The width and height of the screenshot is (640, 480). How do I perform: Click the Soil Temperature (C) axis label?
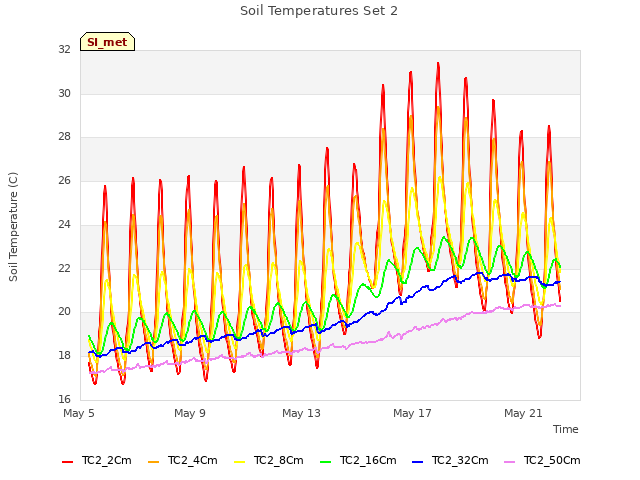(x=13, y=227)
